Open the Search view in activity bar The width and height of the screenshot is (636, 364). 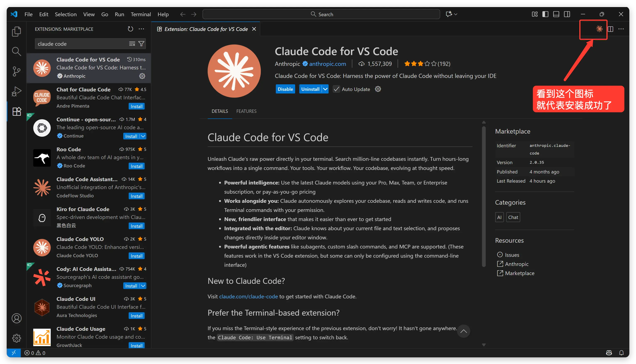(x=16, y=51)
